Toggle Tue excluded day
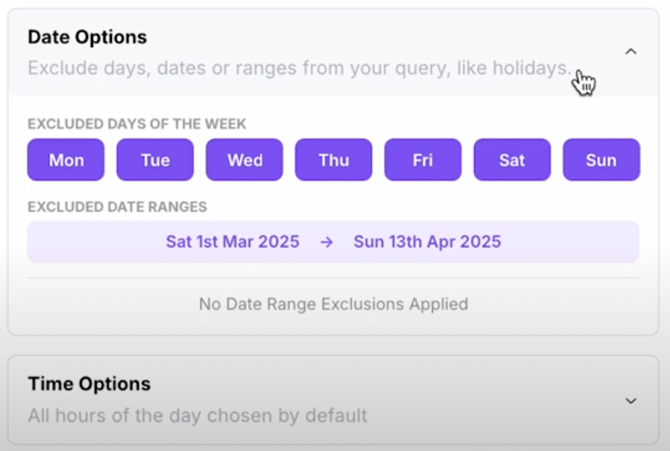Viewport: 670px width, 451px height. pyautogui.click(x=155, y=160)
